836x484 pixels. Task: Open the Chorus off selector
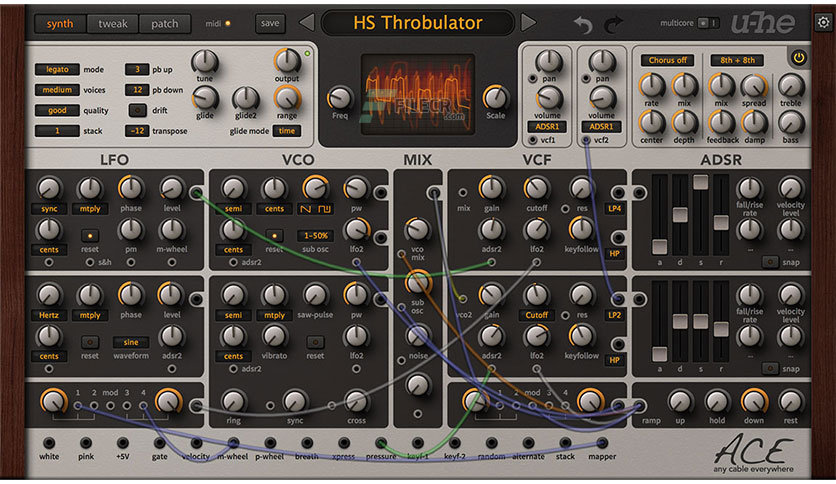(x=667, y=60)
